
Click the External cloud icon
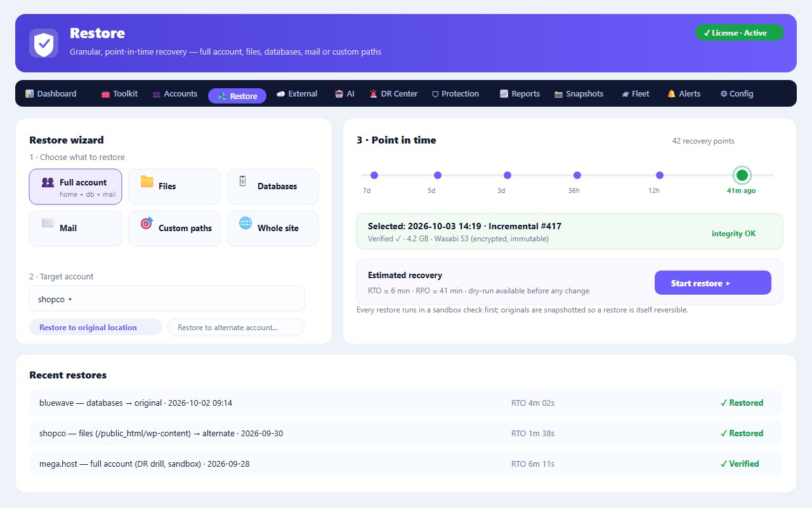280,94
